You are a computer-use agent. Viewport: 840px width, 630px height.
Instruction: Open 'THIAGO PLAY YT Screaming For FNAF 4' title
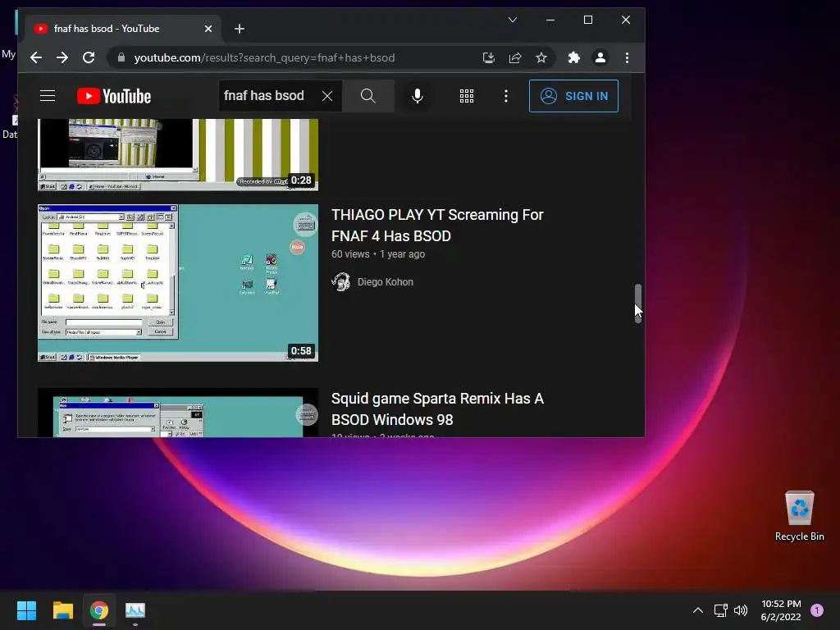pos(437,226)
